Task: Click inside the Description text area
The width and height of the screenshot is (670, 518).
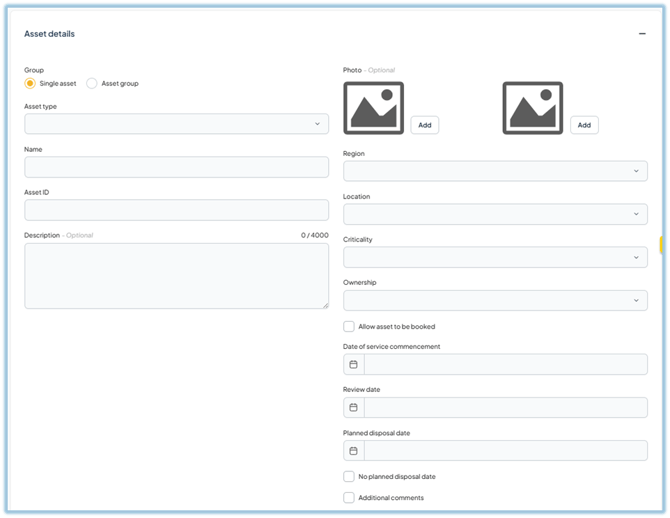Action: pyautogui.click(x=176, y=275)
